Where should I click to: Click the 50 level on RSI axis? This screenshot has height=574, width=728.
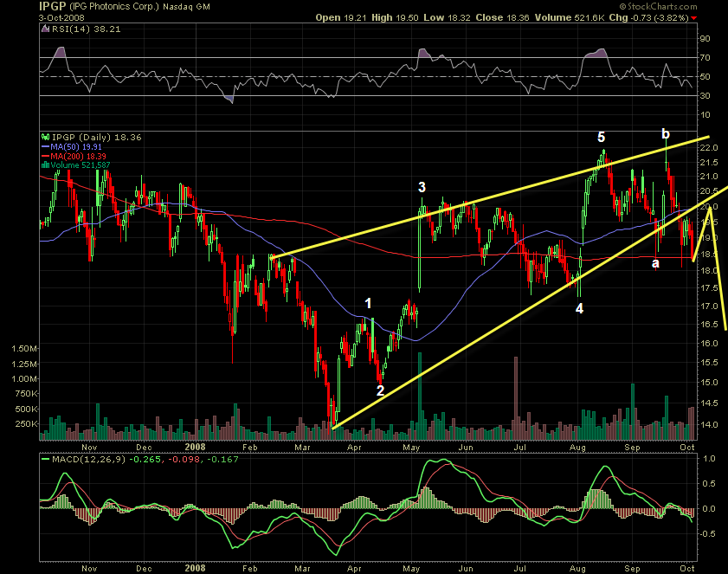tap(705, 77)
